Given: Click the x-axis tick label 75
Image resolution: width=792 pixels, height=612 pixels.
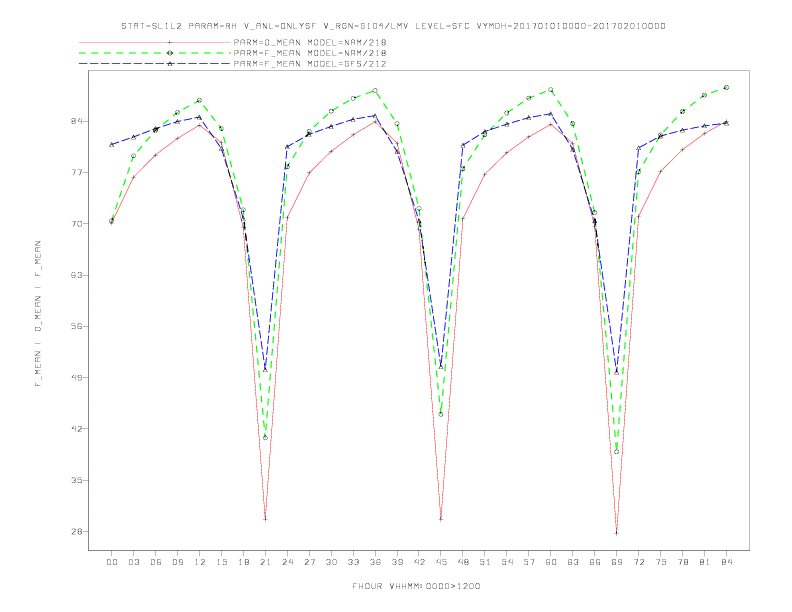Looking at the screenshot, I should tap(660, 562).
